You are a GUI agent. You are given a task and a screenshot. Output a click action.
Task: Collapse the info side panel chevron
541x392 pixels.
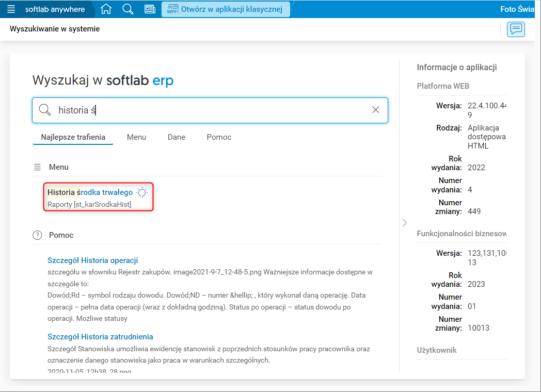coord(405,223)
